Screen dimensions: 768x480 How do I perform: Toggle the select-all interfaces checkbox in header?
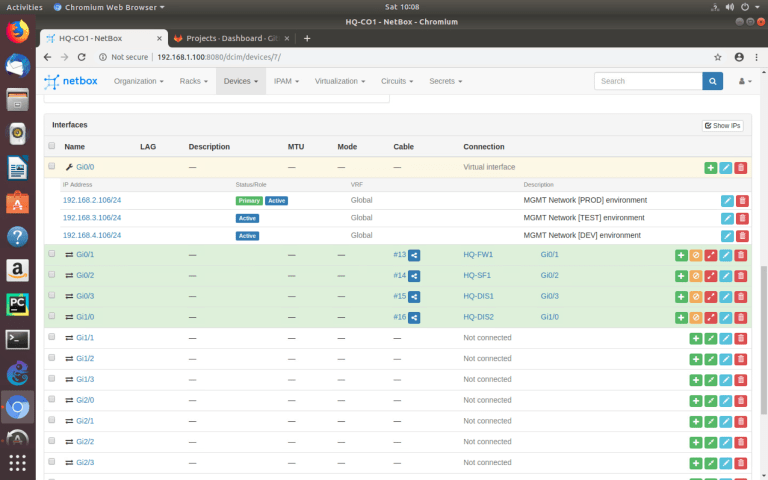51,145
